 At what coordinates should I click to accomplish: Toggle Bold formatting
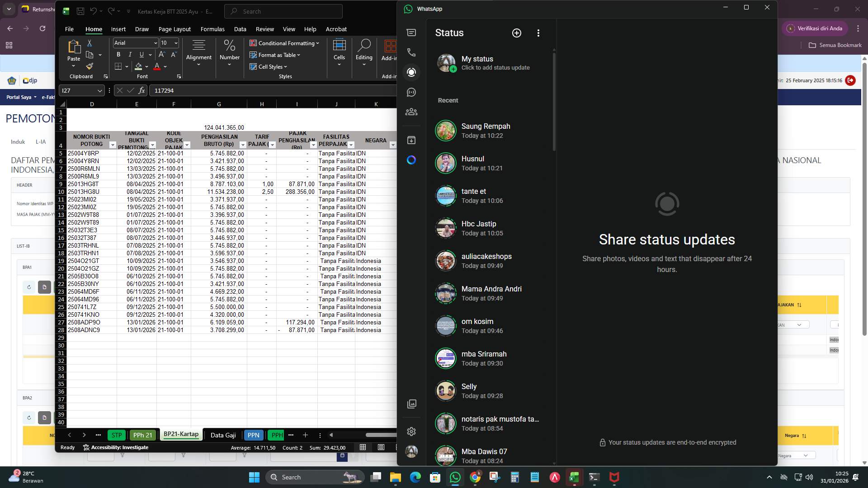tap(118, 54)
